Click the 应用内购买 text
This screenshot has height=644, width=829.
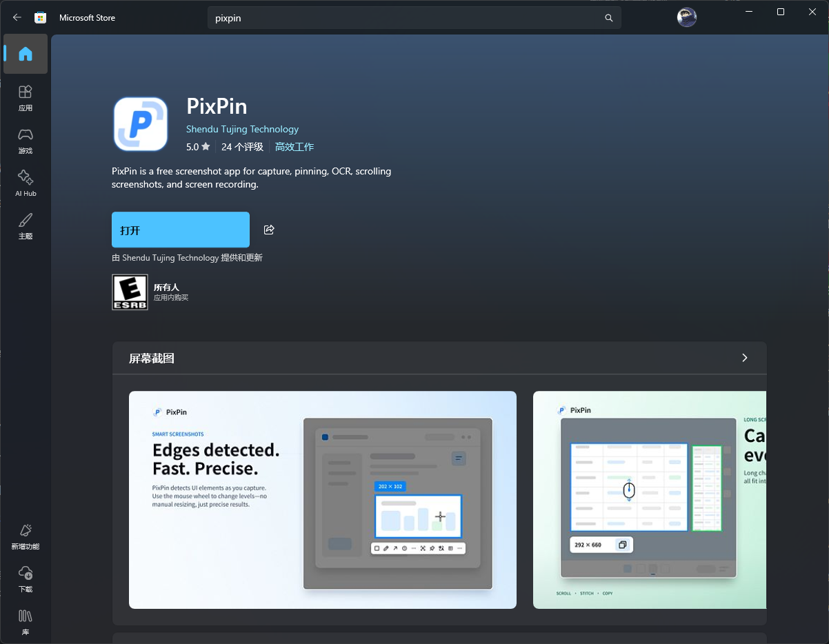(x=171, y=298)
